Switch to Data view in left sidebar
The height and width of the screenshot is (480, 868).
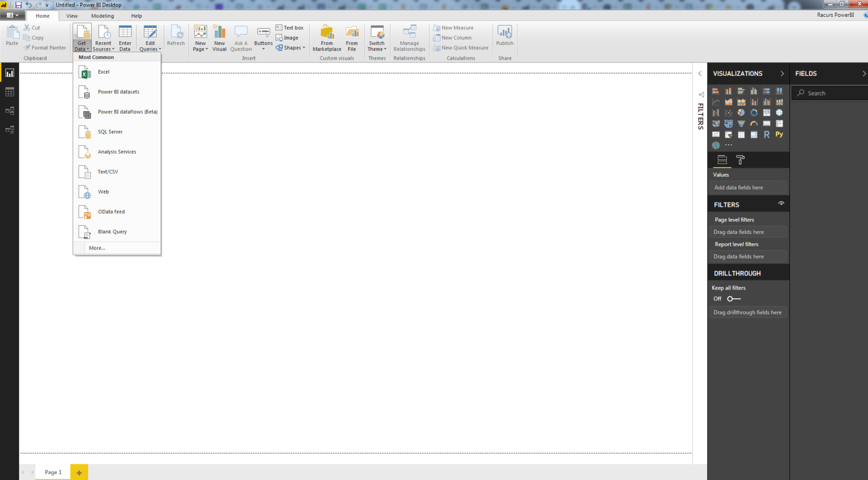(10, 92)
